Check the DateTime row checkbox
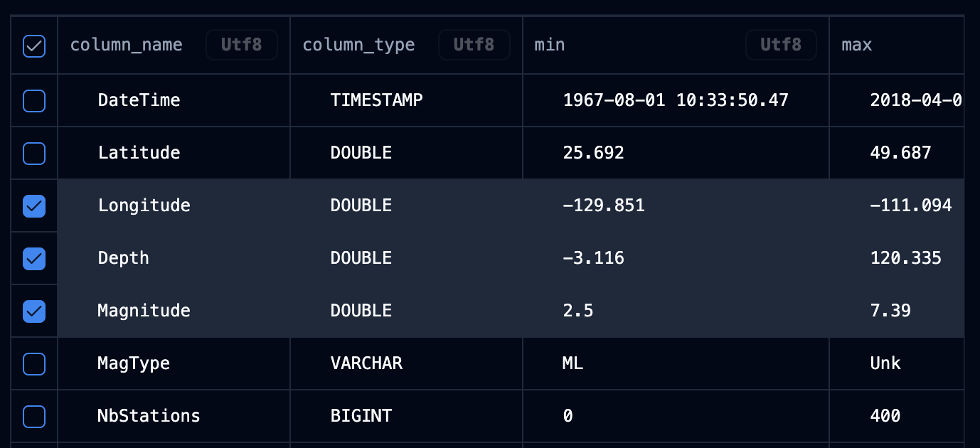The width and height of the screenshot is (980, 448). coord(33,100)
